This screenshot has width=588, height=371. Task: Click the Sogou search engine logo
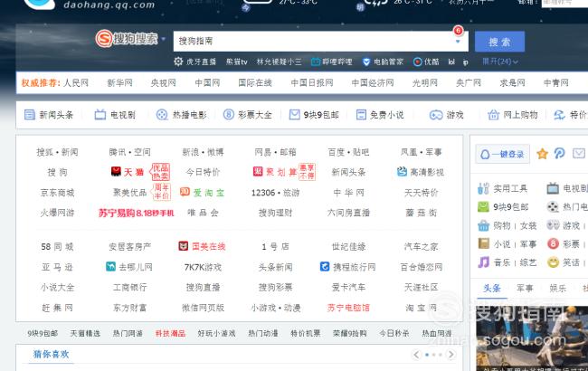coord(127,38)
